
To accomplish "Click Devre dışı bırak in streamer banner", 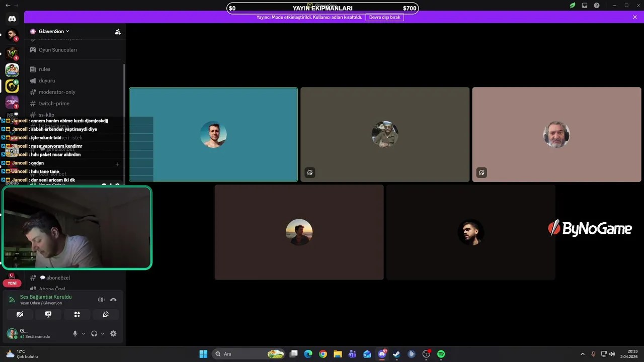I will pyautogui.click(x=384, y=17).
